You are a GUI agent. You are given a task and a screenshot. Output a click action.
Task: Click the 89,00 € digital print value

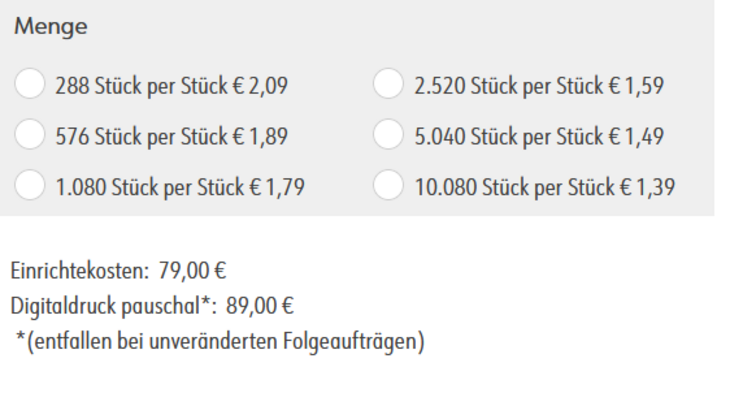pyautogui.click(x=260, y=306)
